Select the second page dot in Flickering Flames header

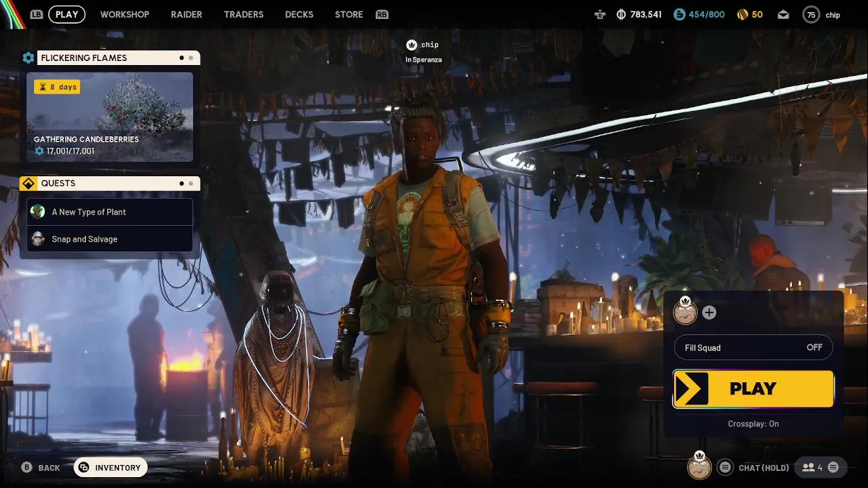click(x=191, y=58)
